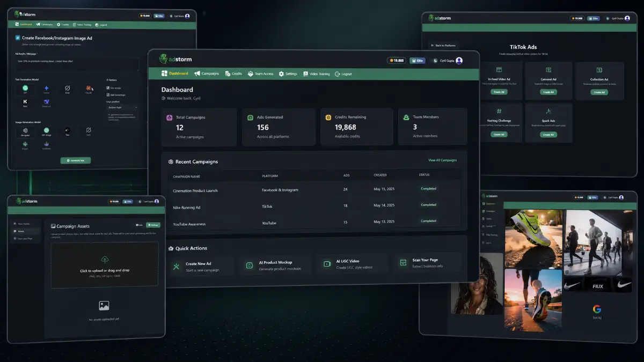Click the Create New Ad quick action icon

click(176, 266)
